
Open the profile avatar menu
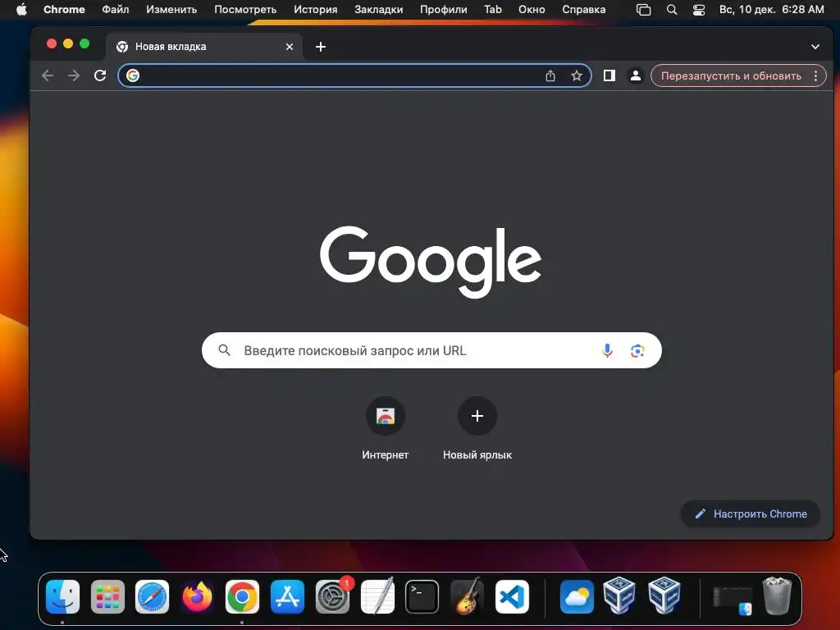[636, 75]
